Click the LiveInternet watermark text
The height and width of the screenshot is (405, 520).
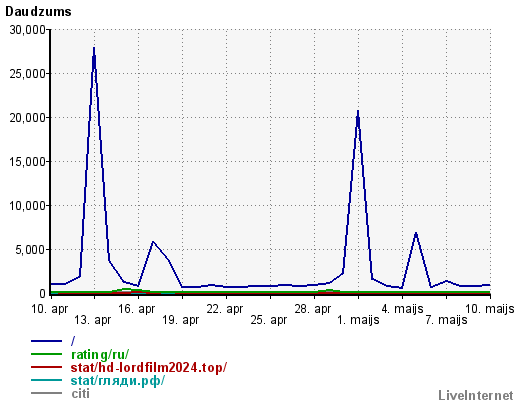(476, 395)
